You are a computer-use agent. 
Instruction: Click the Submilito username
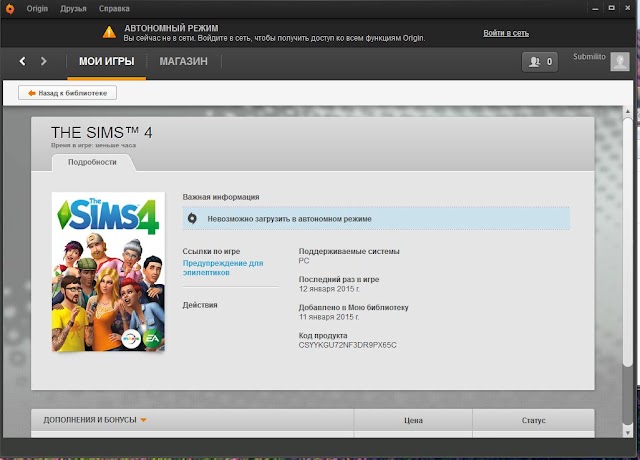point(589,57)
